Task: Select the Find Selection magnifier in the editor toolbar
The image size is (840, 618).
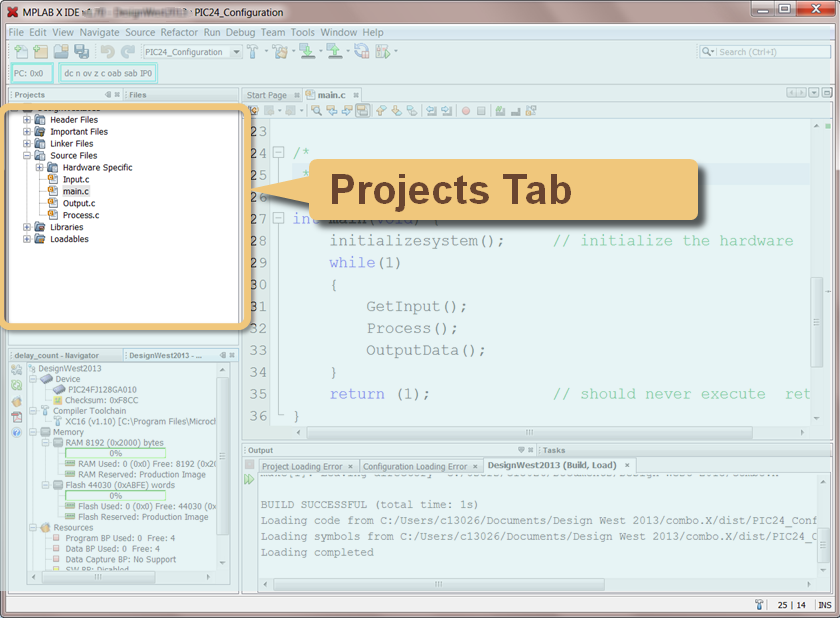Action: [x=317, y=111]
